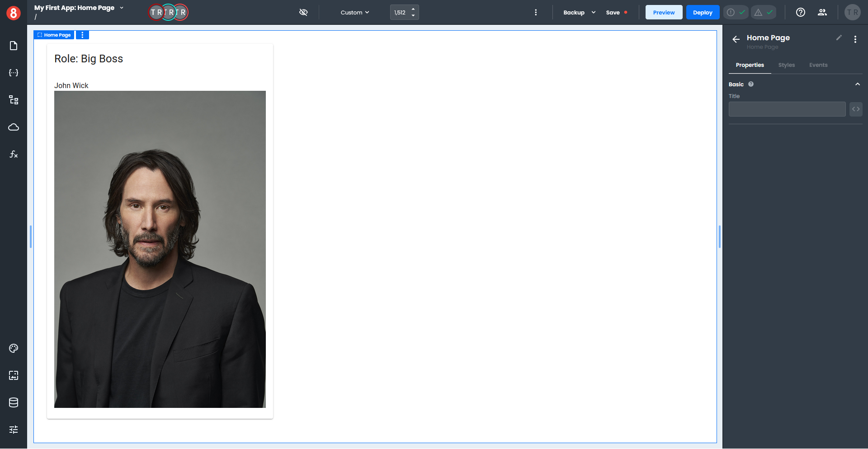The image size is (868, 449).
Task: Open the settings sliders icon
Action: (14, 430)
